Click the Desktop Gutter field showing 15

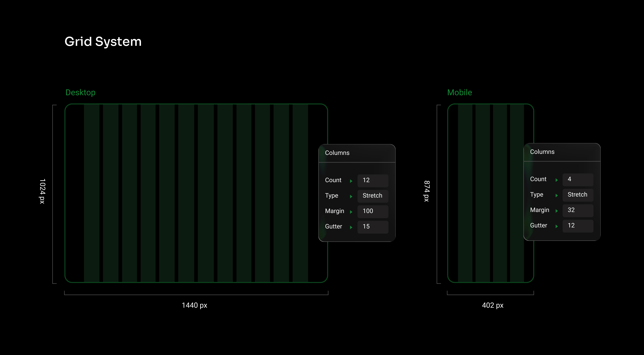click(x=373, y=227)
